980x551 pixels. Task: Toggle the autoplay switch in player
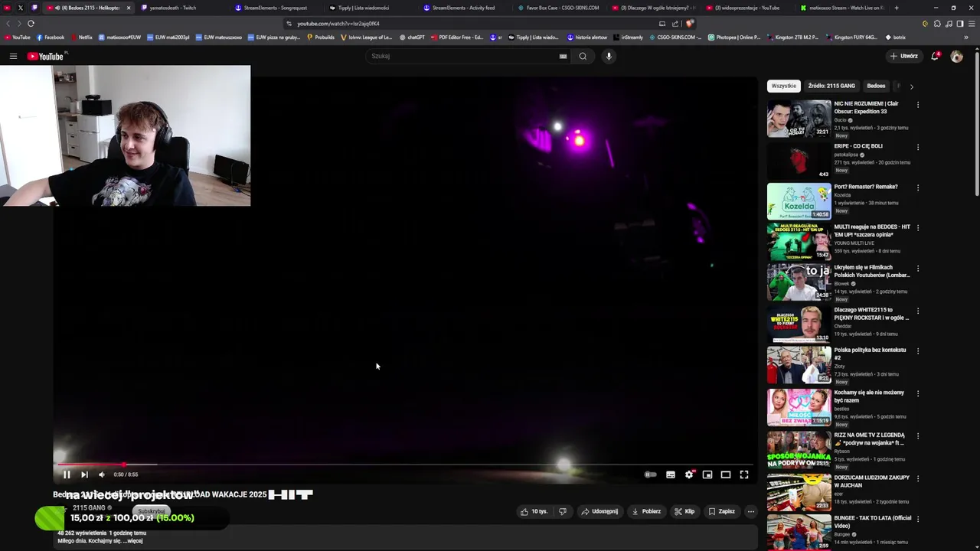tap(650, 474)
